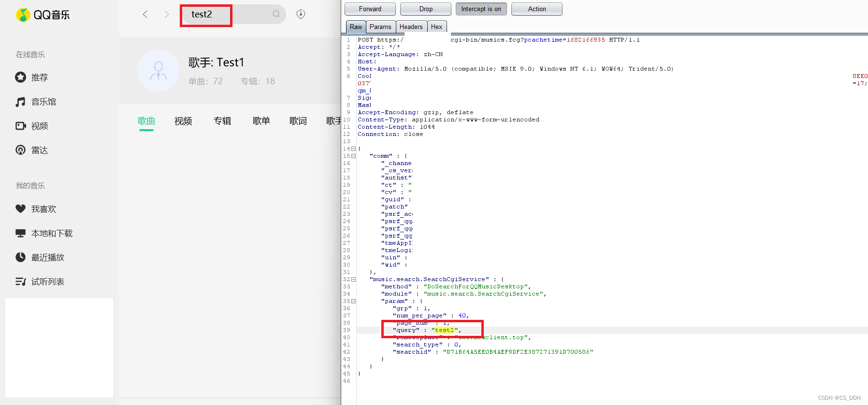The width and height of the screenshot is (868, 405).
Task: Click the 歌手: Test1 heading
Action: click(216, 62)
